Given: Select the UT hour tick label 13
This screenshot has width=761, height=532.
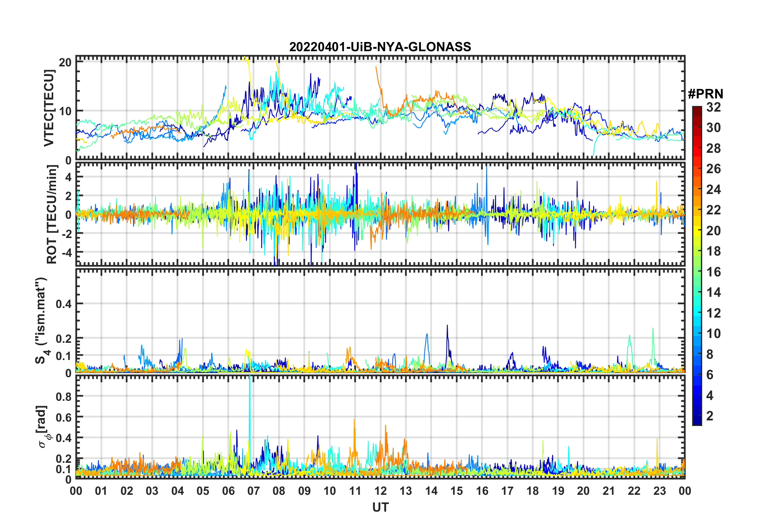Looking at the screenshot, I should (x=406, y=491).
